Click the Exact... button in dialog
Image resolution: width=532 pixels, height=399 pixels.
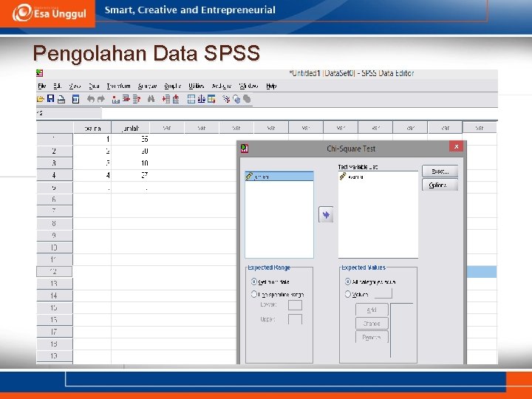[440, 171]
